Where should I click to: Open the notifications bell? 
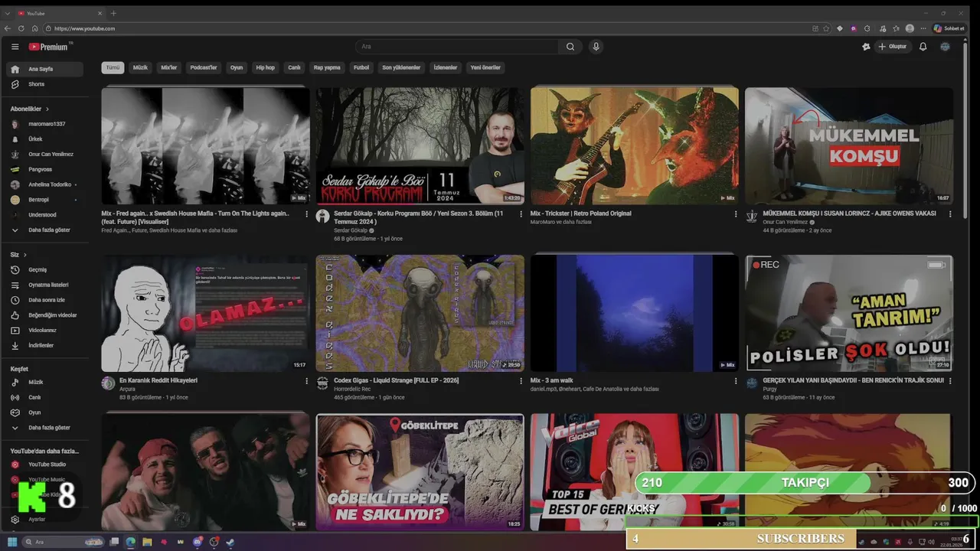point(923,47)
